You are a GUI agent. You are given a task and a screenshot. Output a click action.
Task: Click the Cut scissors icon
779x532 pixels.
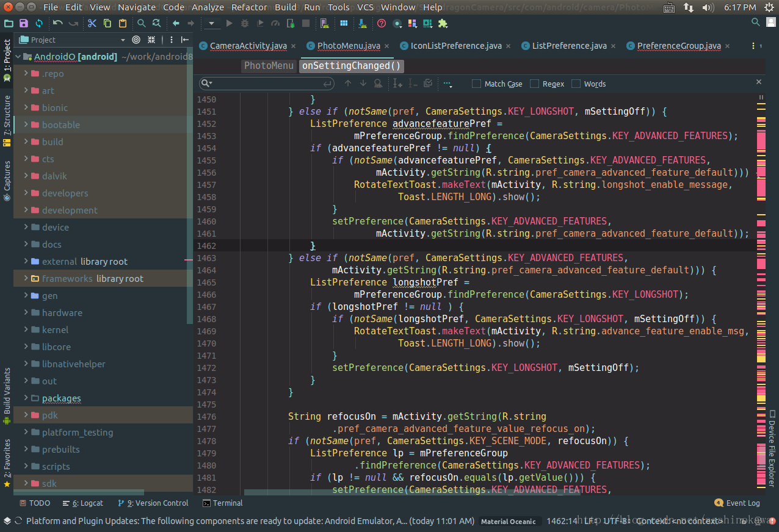(x=92, y=23)
